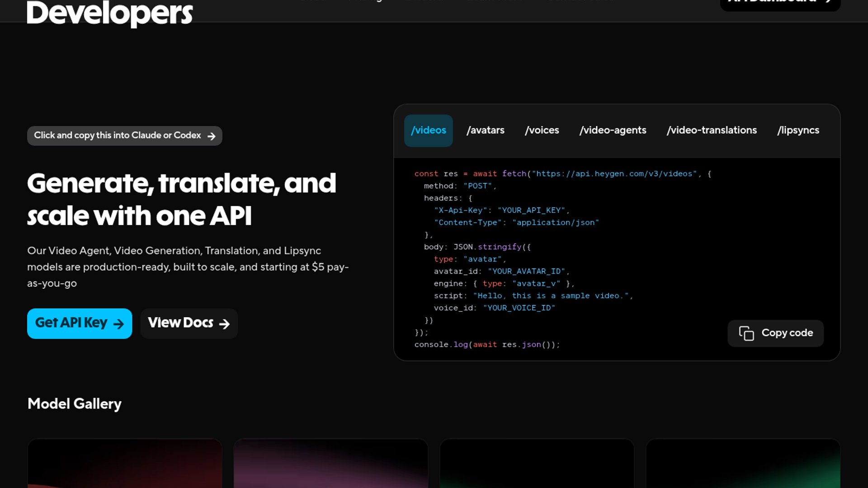This screenshot has height=488, width=868.
Task: Click the "Hello, this is a sample video." script
Action: point(551,296)
